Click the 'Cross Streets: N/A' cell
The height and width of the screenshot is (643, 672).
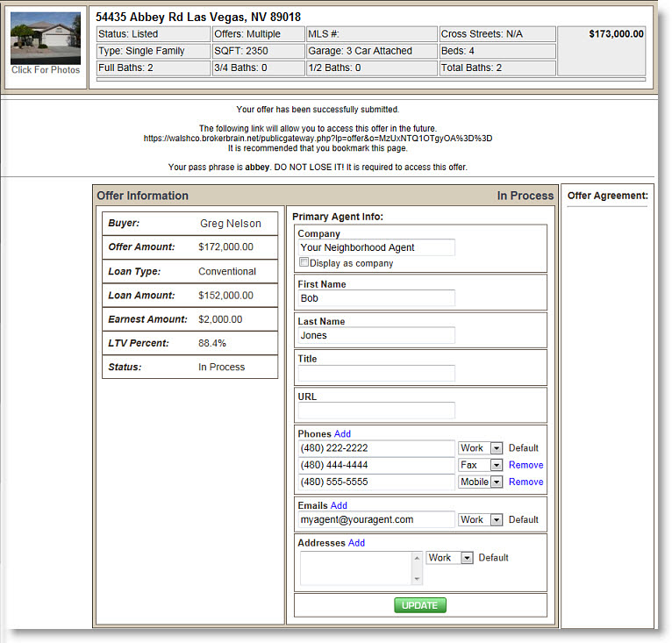[497, 34]
